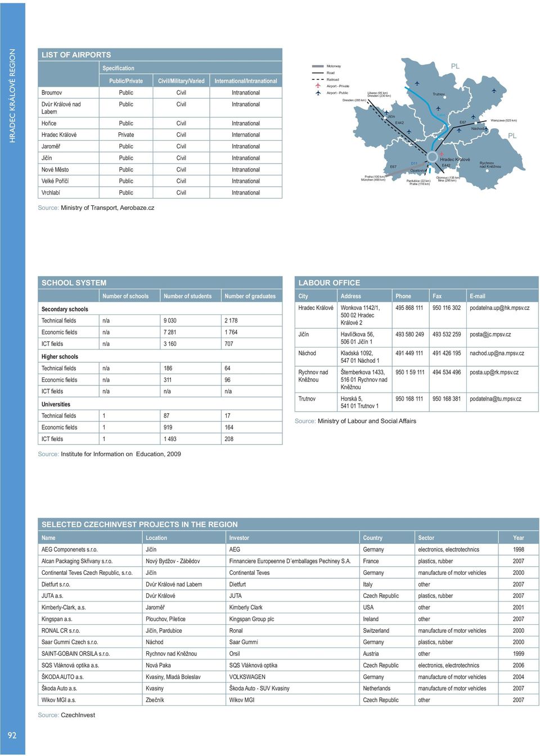Click the Public/Private column header

coord(126,81)
